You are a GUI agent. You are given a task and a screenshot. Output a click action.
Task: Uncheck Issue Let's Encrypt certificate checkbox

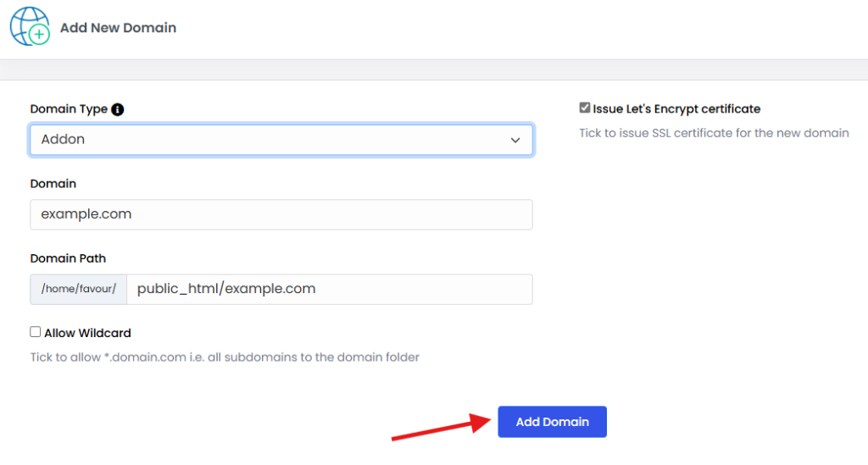(x=585, y=108)
